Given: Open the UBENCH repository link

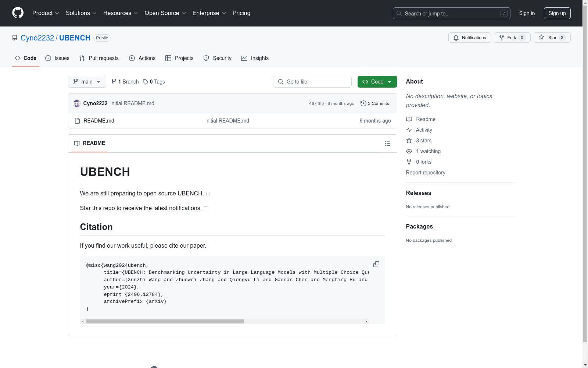Looking at the screenshot, I should pyautogui.click(x=75, y=38).
